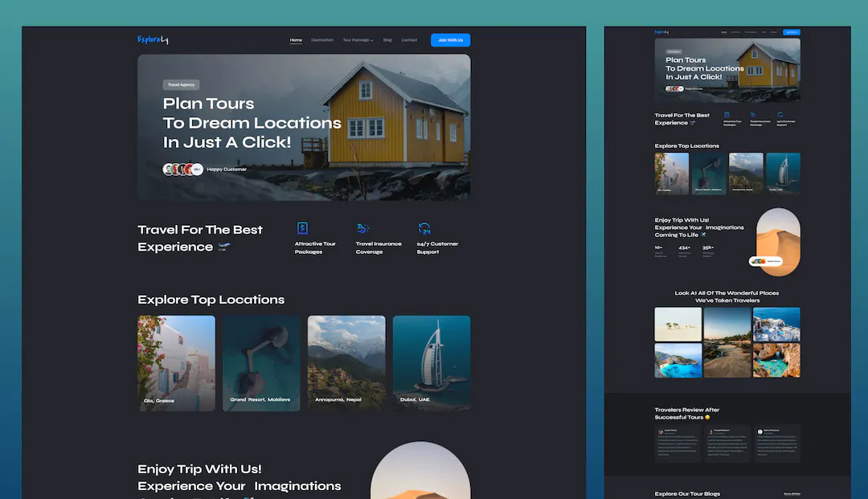Screen dimensions: 868x499
Task: Click the Show All Post link
Action: tap(792, 493)
